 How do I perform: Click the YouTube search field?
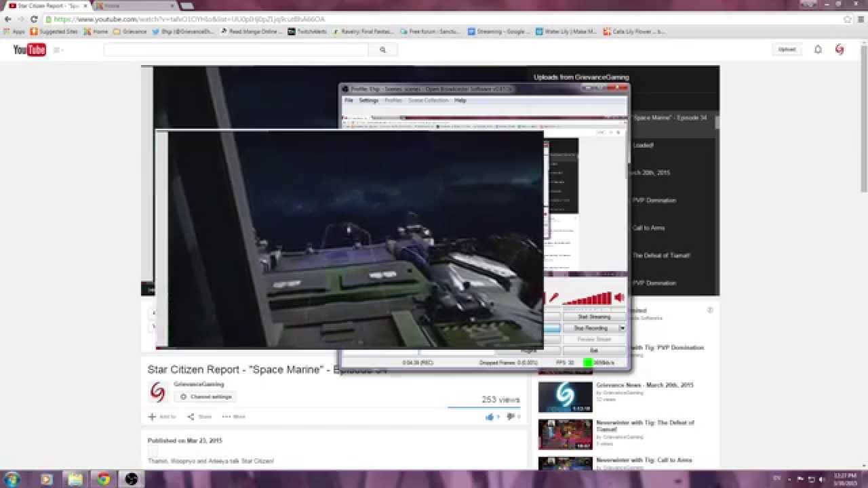coord(236,49)
